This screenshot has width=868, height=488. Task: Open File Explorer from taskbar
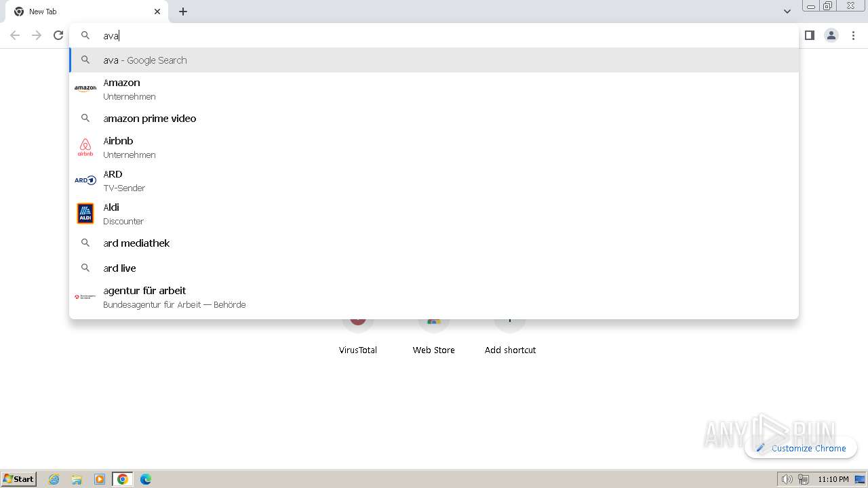[77, 479]
